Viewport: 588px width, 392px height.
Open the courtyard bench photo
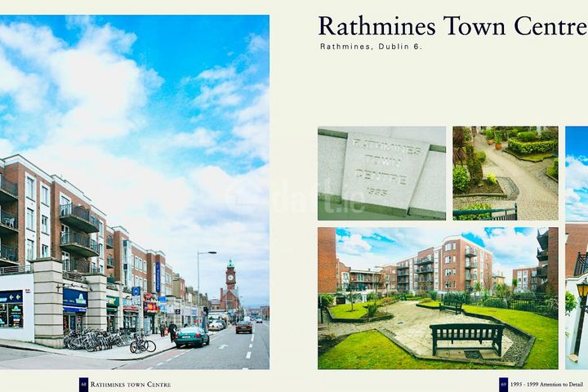tap(438, 298)
